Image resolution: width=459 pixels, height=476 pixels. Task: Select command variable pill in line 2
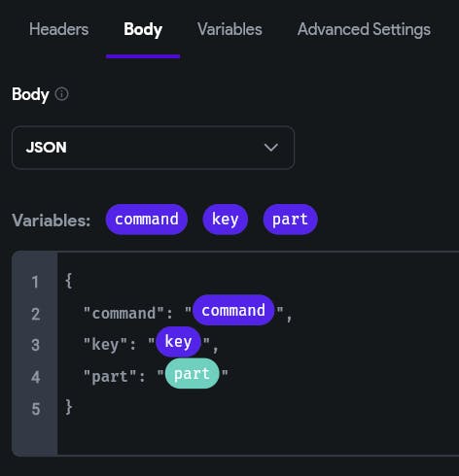(233, 310)
